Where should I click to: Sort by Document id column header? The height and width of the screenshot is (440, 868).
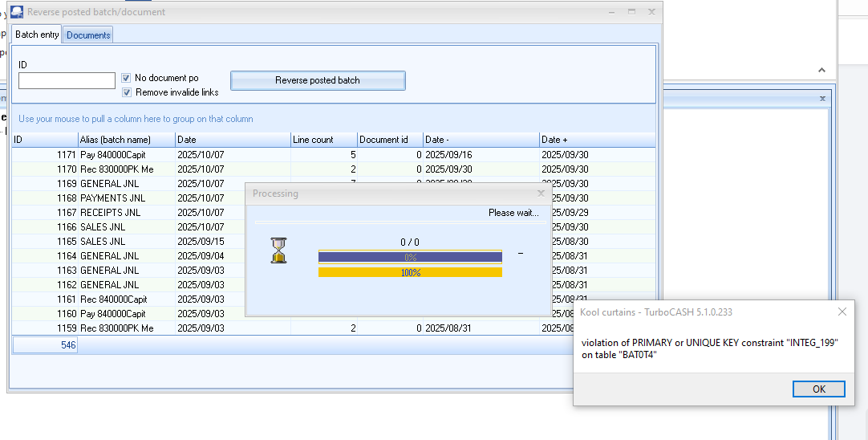tap(390, 140)
